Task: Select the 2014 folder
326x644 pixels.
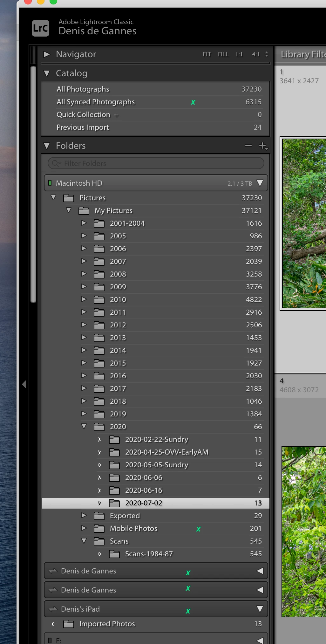Action: click(x=155, y=351)
